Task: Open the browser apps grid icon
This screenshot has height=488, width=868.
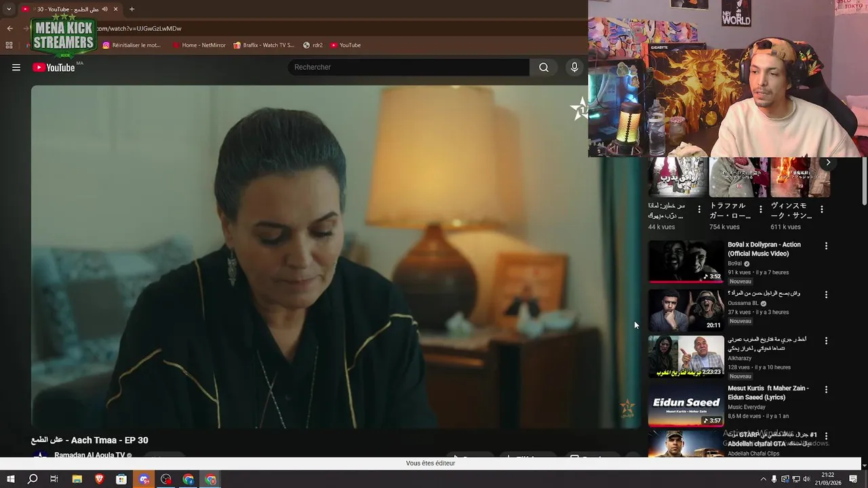Action: (9, 45)
